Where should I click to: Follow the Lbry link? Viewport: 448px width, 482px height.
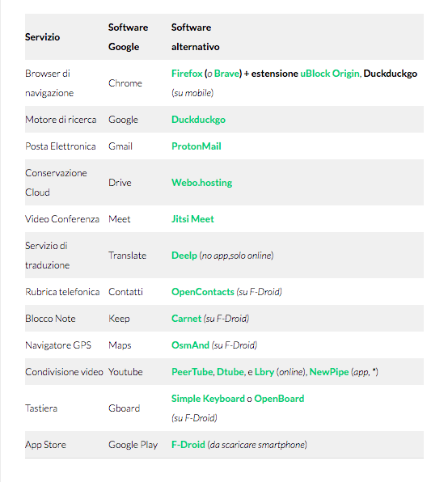point(264,372)
